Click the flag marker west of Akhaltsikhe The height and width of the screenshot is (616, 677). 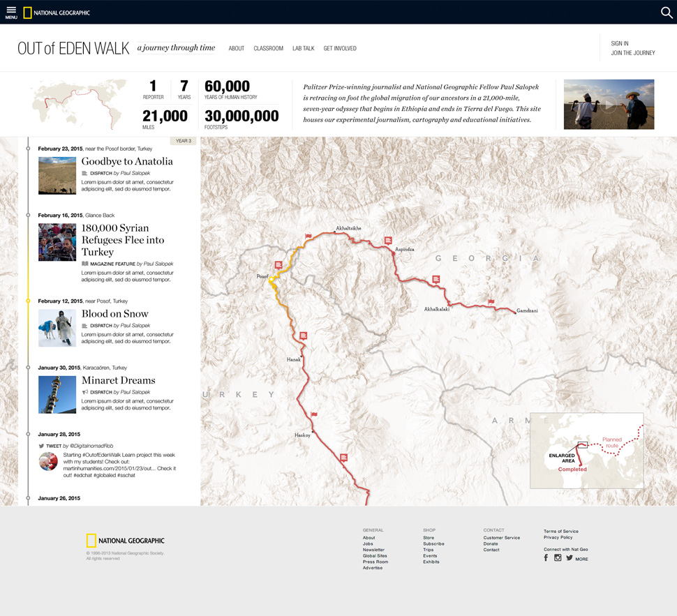pos(308,236)
